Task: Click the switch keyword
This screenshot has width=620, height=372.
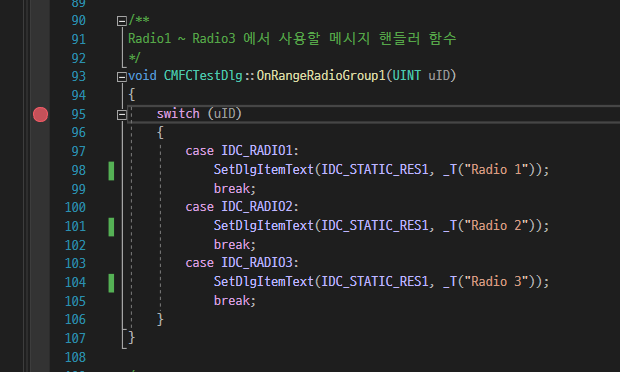Action: tap(178, 114)
